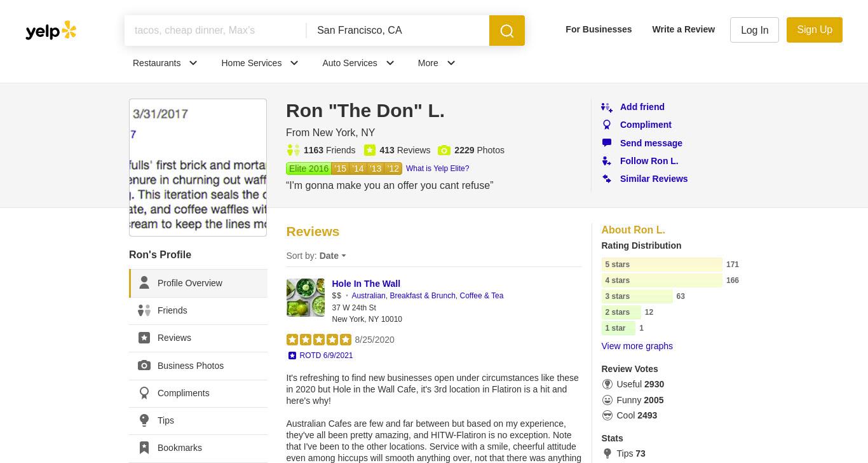Click the 3 stars rating bar

[637, 296]
